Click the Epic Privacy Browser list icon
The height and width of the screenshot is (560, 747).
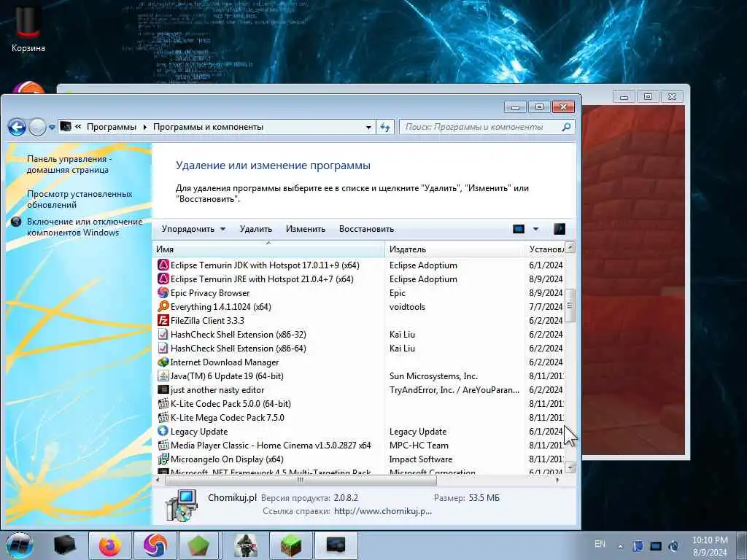point(163,293)
